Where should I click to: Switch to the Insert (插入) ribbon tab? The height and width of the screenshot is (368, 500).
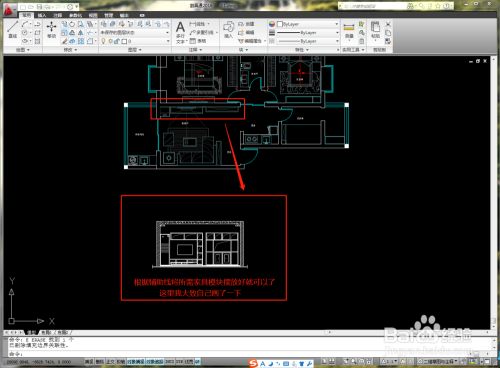pyautogui.click(x=42, y=15)
